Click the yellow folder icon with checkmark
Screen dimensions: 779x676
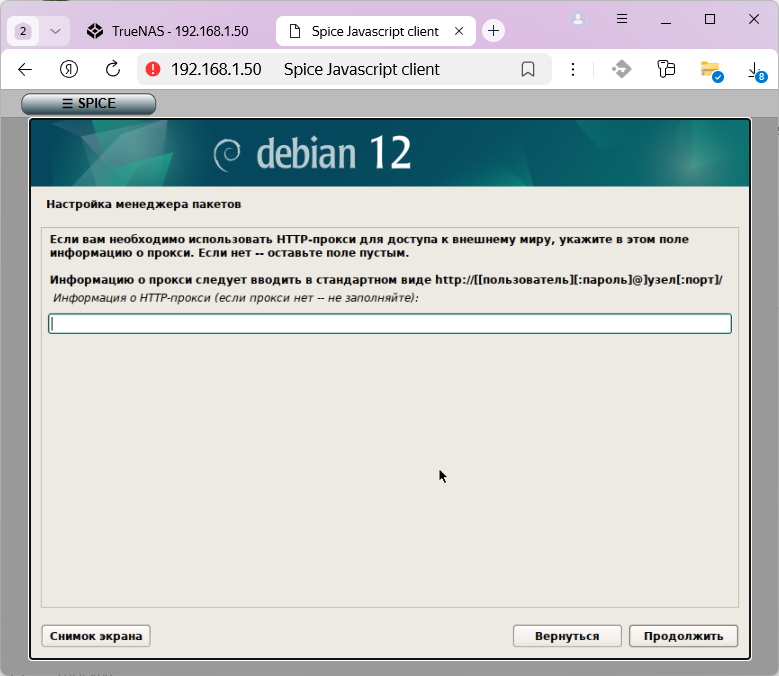click(711, 71)
